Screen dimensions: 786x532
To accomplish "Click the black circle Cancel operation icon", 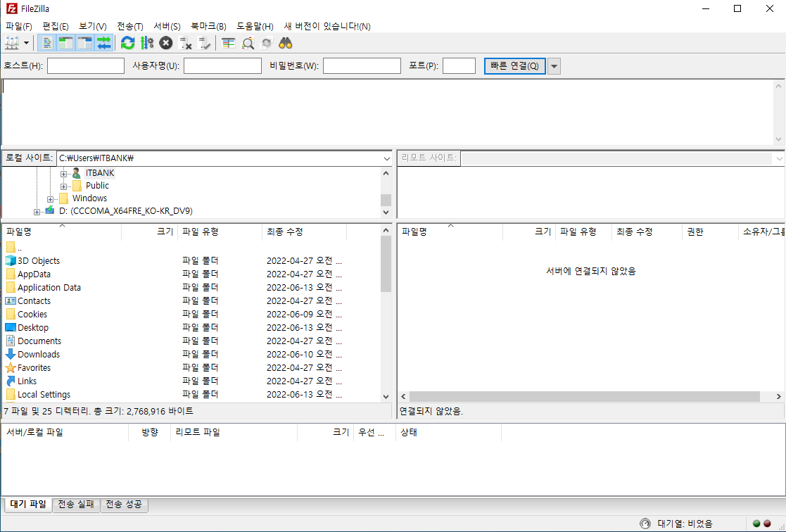I will click(x=166, y=43).
